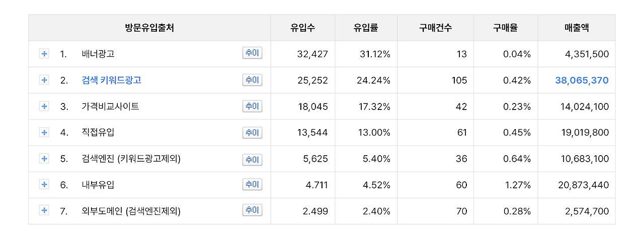The width and height of the screenshot is (644, 239).
Task: Open the 추이 trend button for 배너광고
Action: point(252,53)
